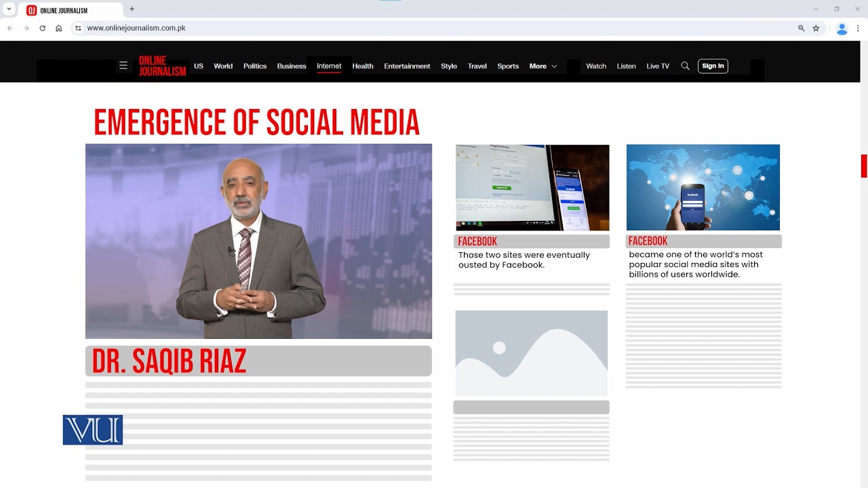Viewport: 868px width, 488px height.
Task: Click the Listen link
Action: 627,66
